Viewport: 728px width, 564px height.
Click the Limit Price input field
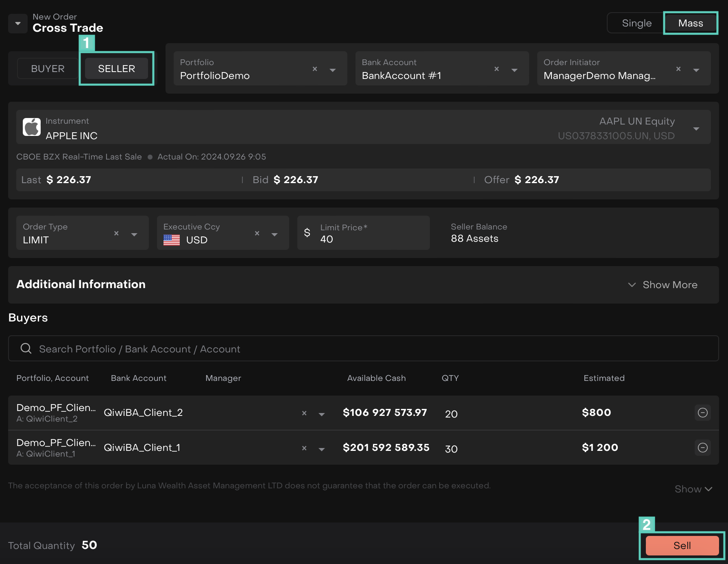(370, 239)
